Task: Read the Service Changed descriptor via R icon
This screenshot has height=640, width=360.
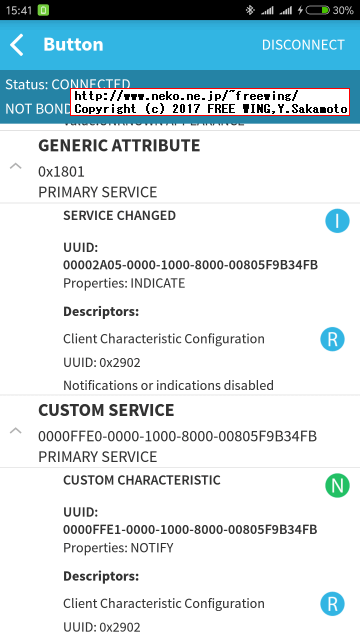Action: tap(332, 339)
